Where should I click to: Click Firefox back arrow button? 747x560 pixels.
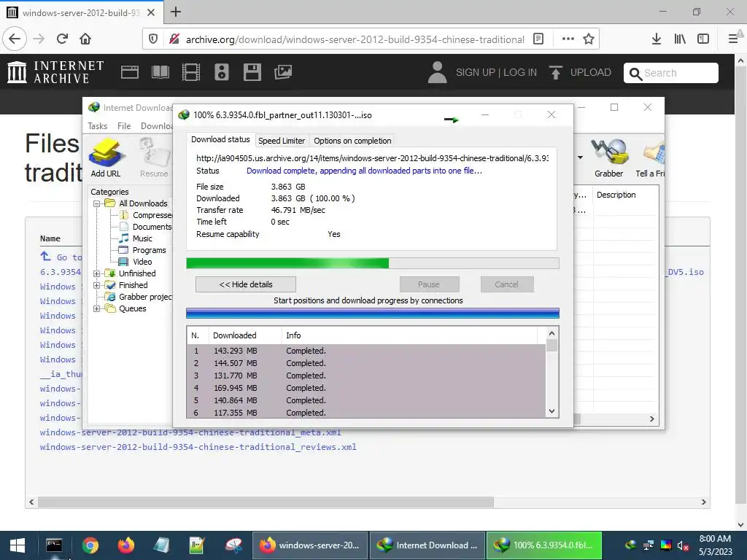[15, 39]
